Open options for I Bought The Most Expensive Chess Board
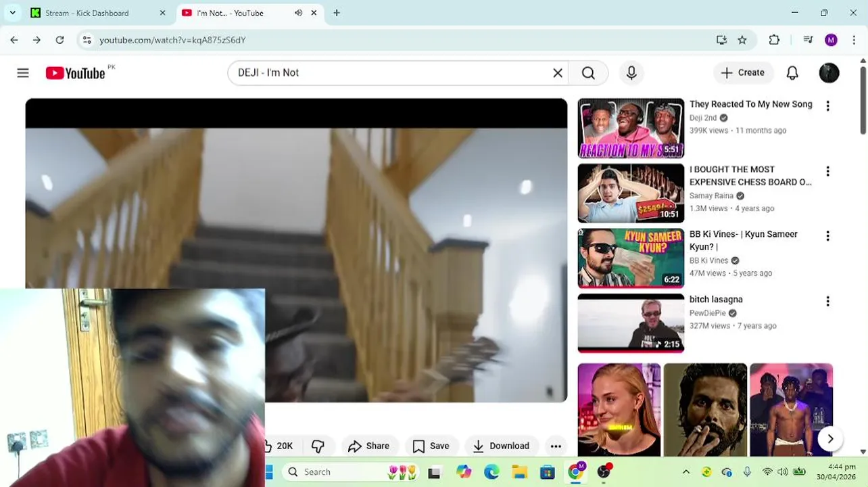 click(827, 171)
